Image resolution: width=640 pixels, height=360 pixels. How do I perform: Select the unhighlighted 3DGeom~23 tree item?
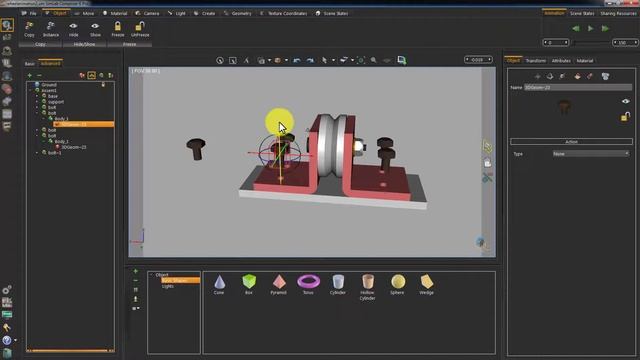74,147
